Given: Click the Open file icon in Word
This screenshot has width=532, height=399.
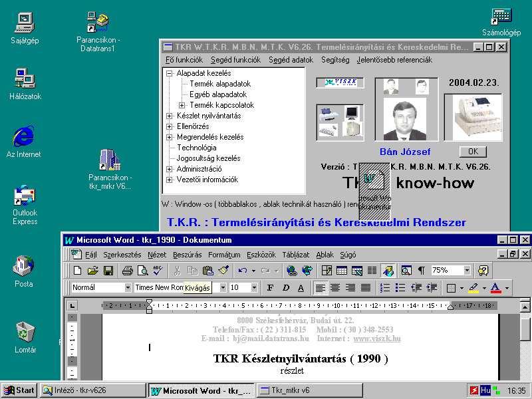Looking at the screenshot, I should (x=92, y=271).
